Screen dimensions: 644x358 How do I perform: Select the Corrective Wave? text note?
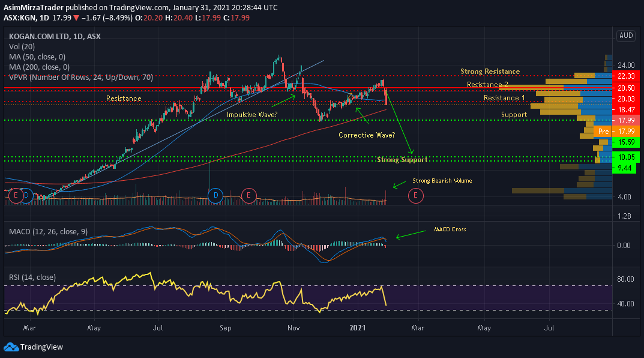[366, 135]
